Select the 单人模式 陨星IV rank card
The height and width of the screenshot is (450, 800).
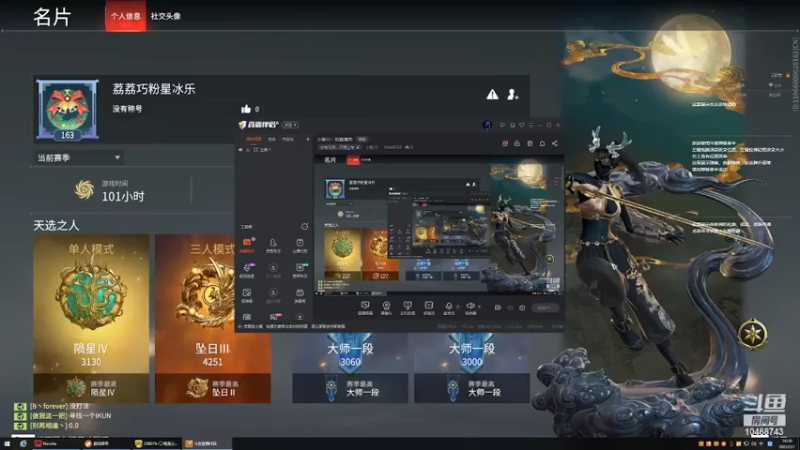point(91,318)
